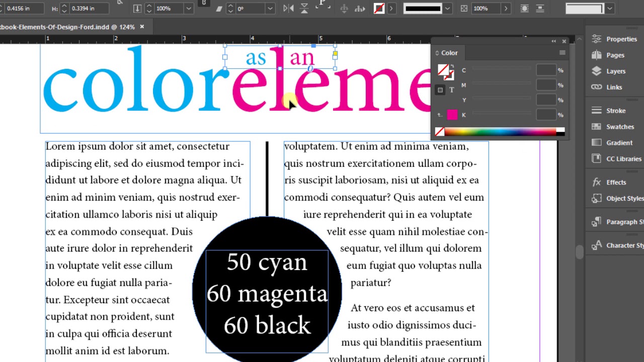Viewport: 644px width, 362px height.
Task: Open the object style dropdown
Action: [x=610, y=9]
